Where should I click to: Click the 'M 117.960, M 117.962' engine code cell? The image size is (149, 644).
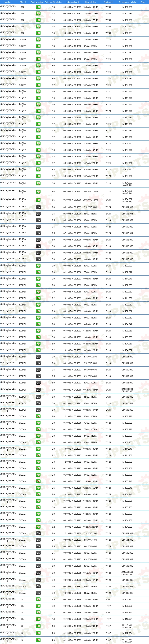click(127, 626)
